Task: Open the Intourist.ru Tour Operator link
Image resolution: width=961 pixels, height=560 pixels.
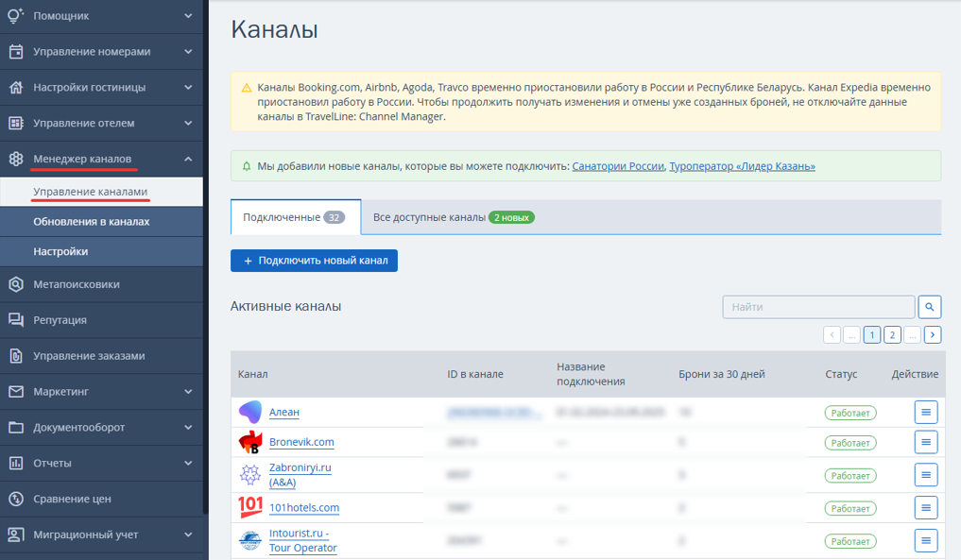Action: click(302, 540)
